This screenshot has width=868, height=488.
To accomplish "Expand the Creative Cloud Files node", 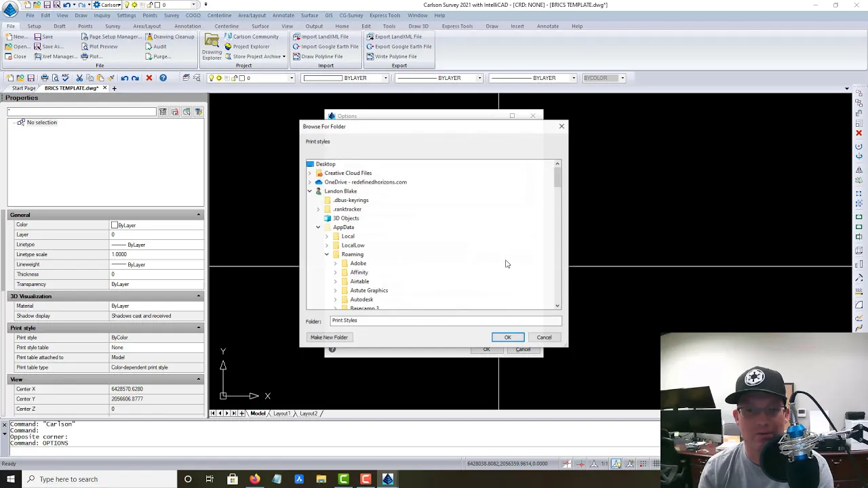I will click(x=310, y=173).
